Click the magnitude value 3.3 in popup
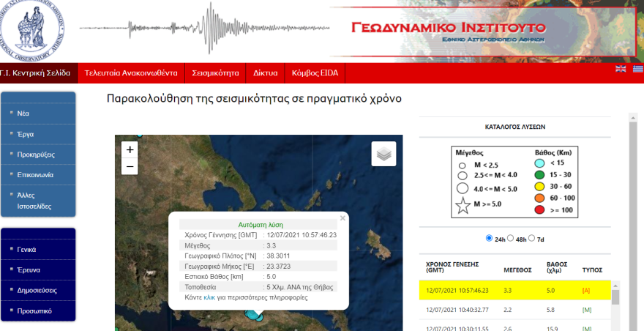Screen dimensions: 644x331 pyautogui.click(x=271, y=245)
